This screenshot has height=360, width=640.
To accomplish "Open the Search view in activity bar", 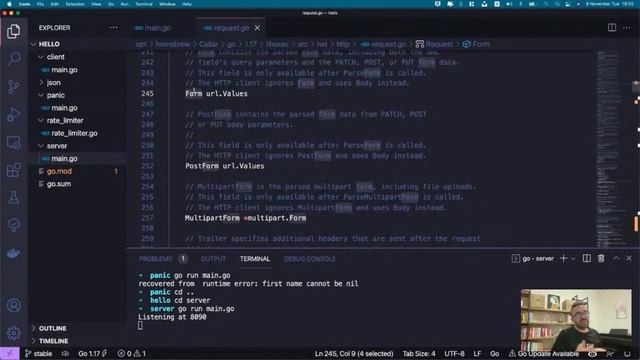I will pos(13,58).
